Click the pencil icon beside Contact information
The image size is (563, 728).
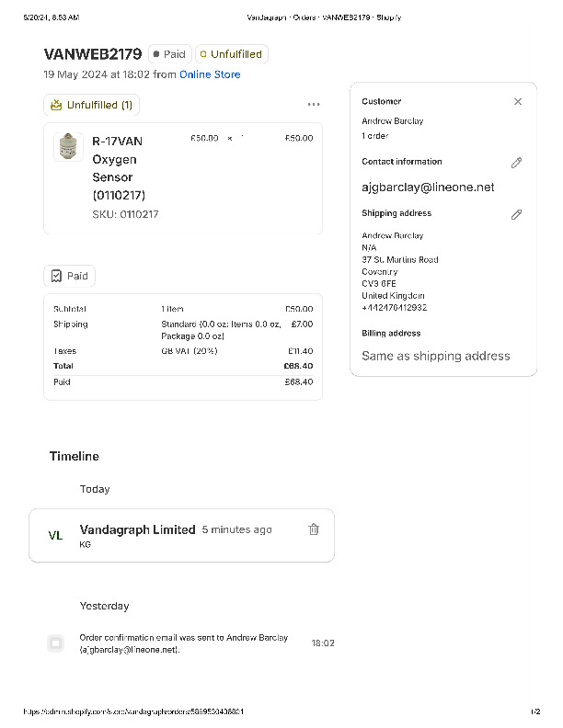(x=516, y=163)
